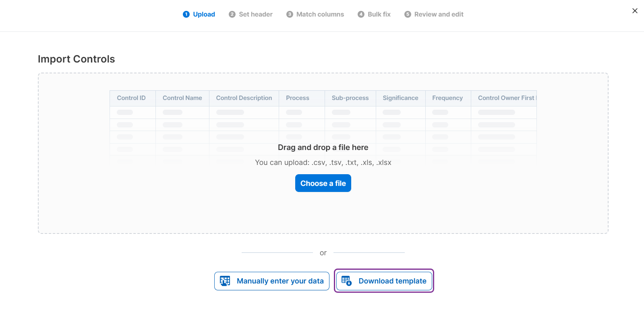
Task: Click the Upload step tab
Action: point(199,14)
